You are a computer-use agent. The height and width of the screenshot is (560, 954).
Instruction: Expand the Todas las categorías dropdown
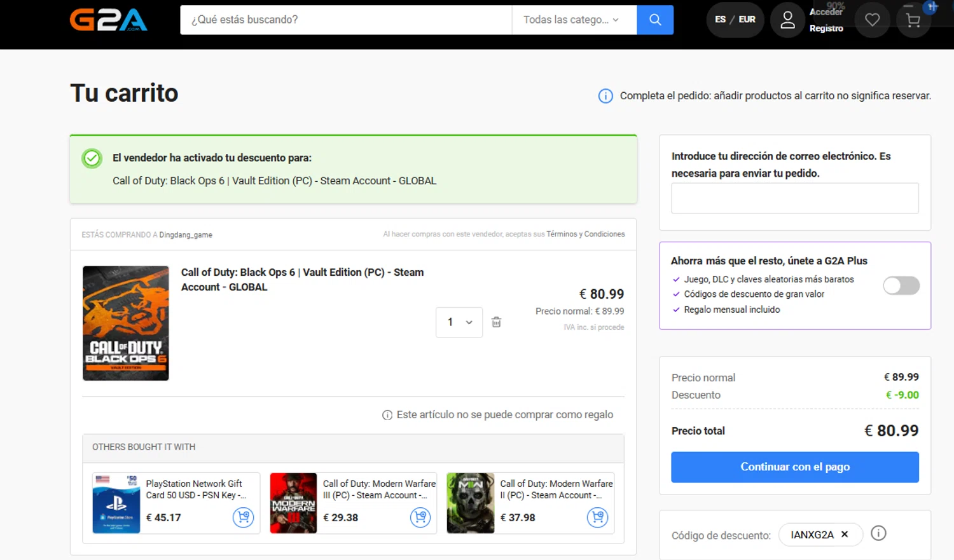point(571,20)
